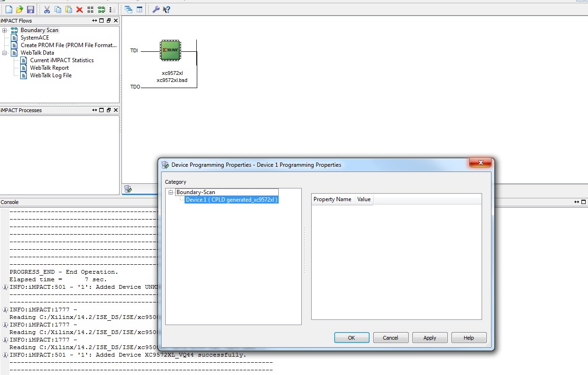
Task: Select Device 1 (CPLD generated_xc9572xl) category
Action: click(232, 200)
